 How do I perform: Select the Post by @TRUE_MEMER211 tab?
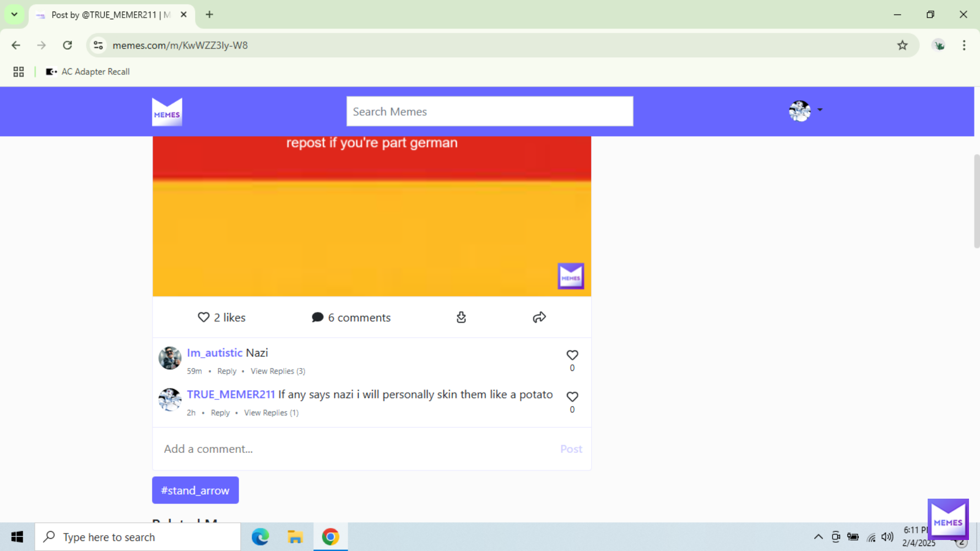coord(110,15)
